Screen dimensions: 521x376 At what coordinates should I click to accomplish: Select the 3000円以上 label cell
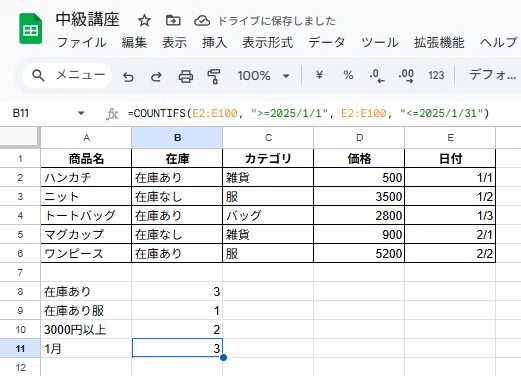(x=86, y=330)
